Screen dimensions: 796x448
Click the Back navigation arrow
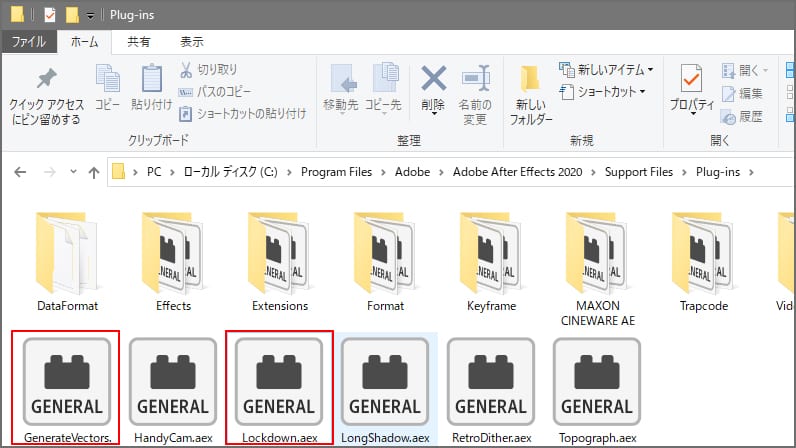[x=20, y=172]
